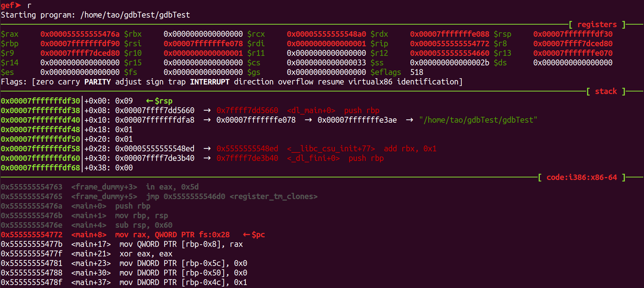Click the registers section header
Viewport: 644px width, 288px height.
click(597, 24)
